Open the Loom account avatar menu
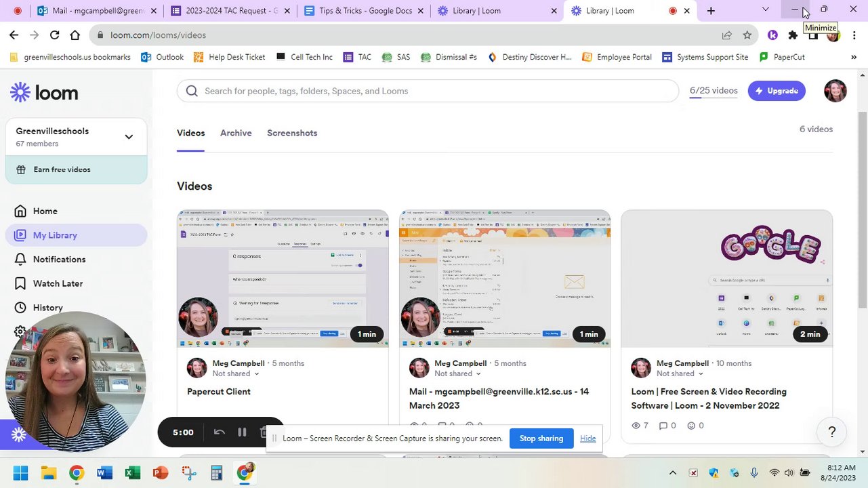868x488 pixels. point(835,91)
